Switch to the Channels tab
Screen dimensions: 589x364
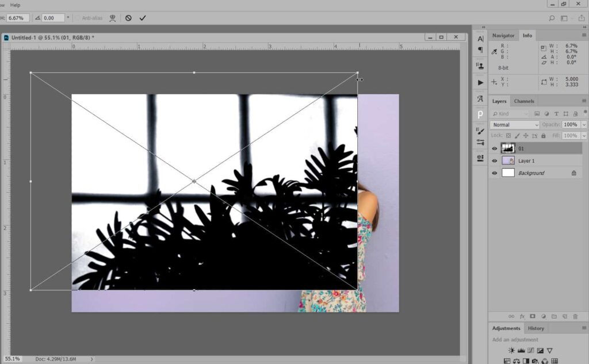523,101
